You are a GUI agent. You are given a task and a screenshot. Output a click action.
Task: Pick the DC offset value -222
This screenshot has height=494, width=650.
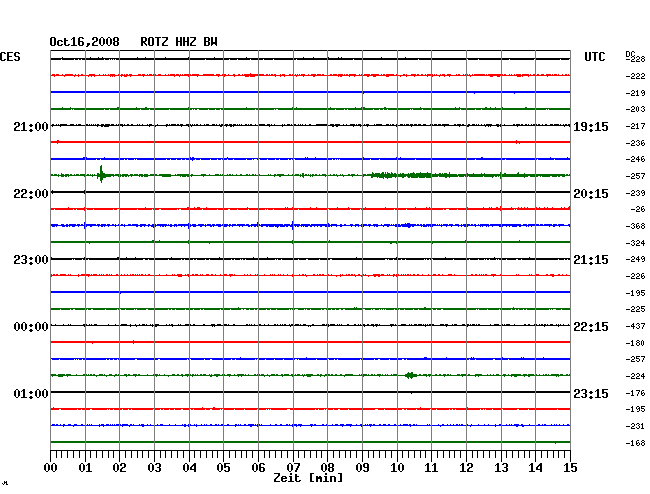point(635,76)
